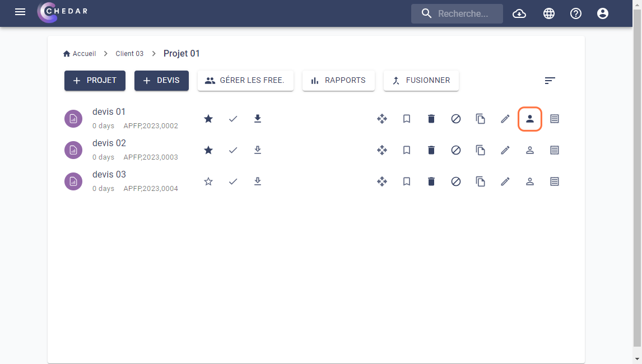Click the cloud download icon in header

(x=519, y=13)
